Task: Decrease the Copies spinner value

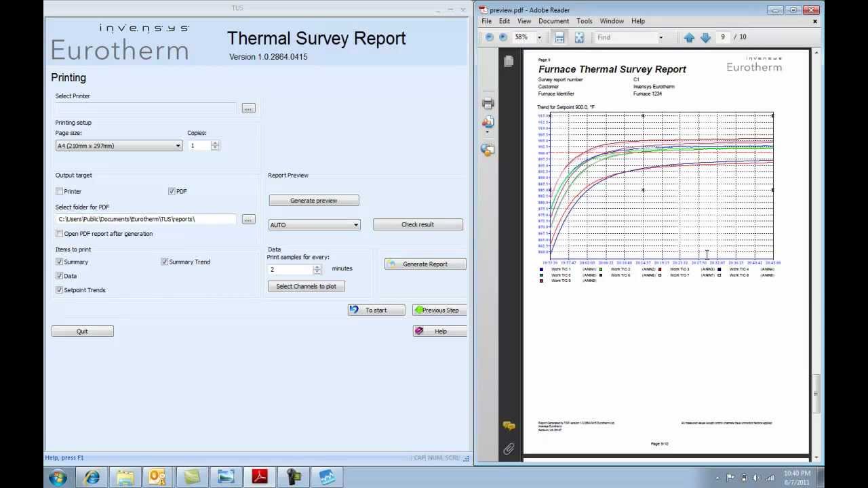Action: pyautogui.click(x=216, y=148)
